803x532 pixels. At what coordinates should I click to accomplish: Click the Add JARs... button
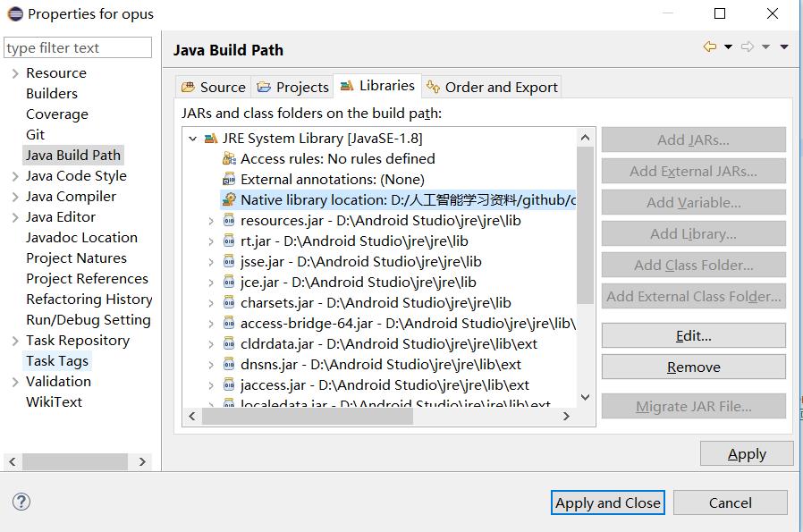693,139
